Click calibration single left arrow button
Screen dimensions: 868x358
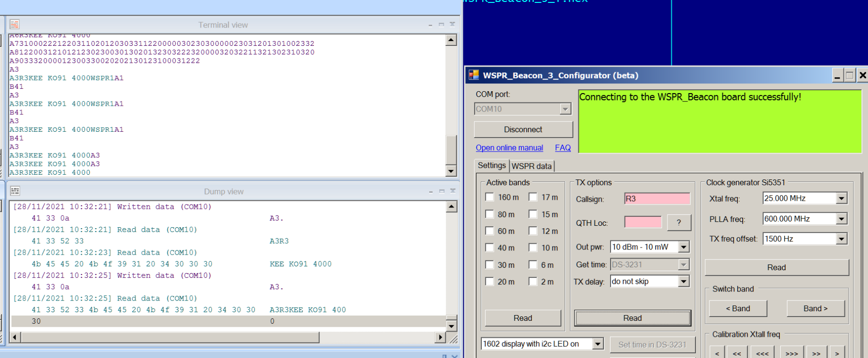[x=717, y=353]
